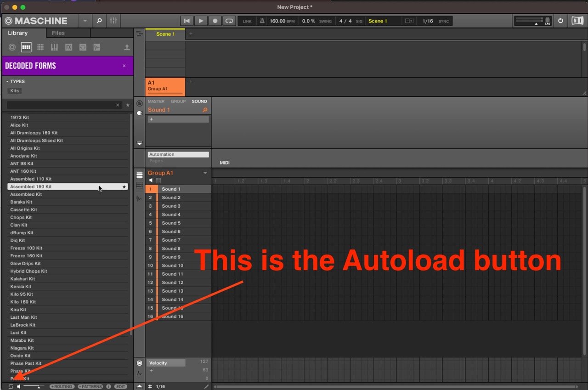Toggle the favorites star filter
The height and width of the screenshot is (390, 588).
(x=128, y=105)
